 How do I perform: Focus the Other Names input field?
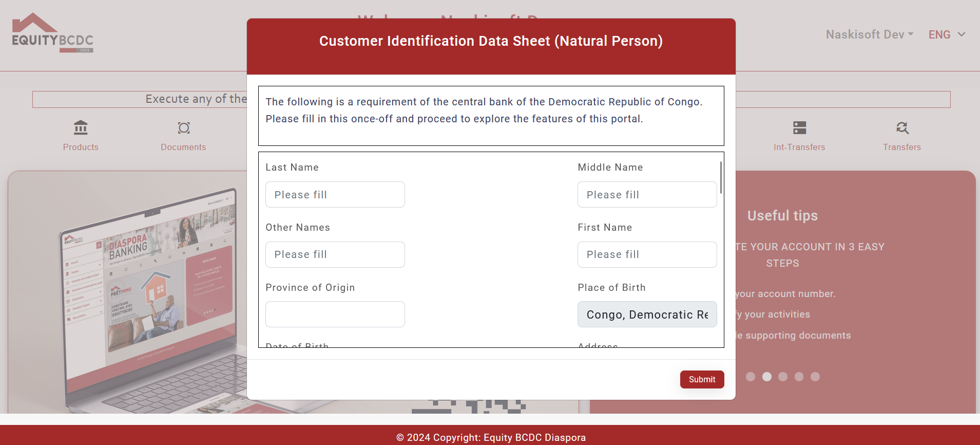point(335,254)
